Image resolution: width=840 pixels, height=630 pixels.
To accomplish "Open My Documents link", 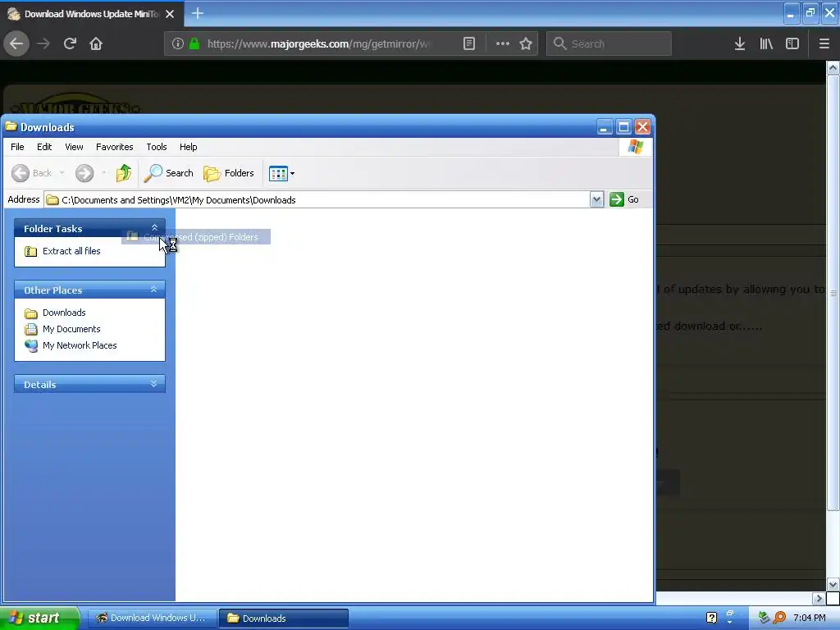I will 71,329.
